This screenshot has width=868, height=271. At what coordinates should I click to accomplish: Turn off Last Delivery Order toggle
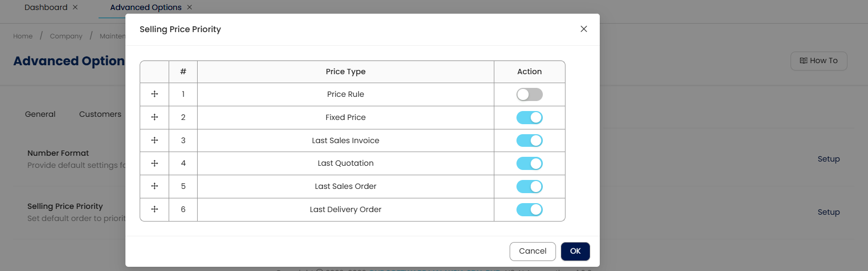point(529,209)
